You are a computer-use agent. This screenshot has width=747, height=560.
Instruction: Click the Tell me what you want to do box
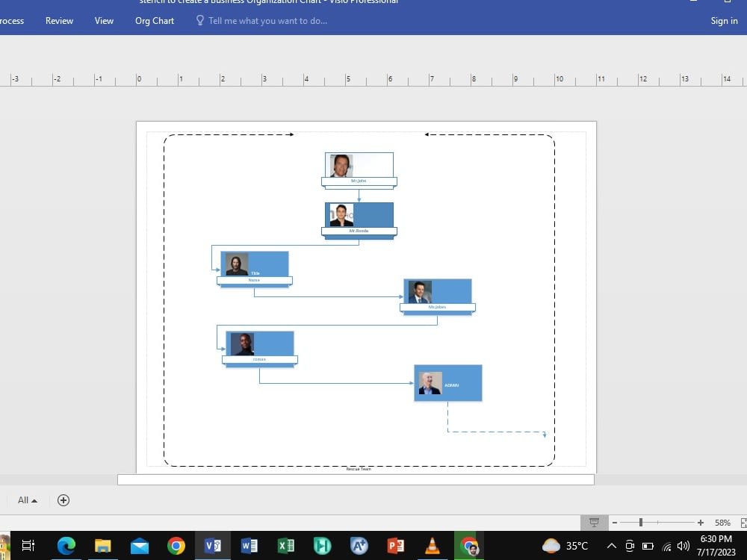[x=261, y=21]
